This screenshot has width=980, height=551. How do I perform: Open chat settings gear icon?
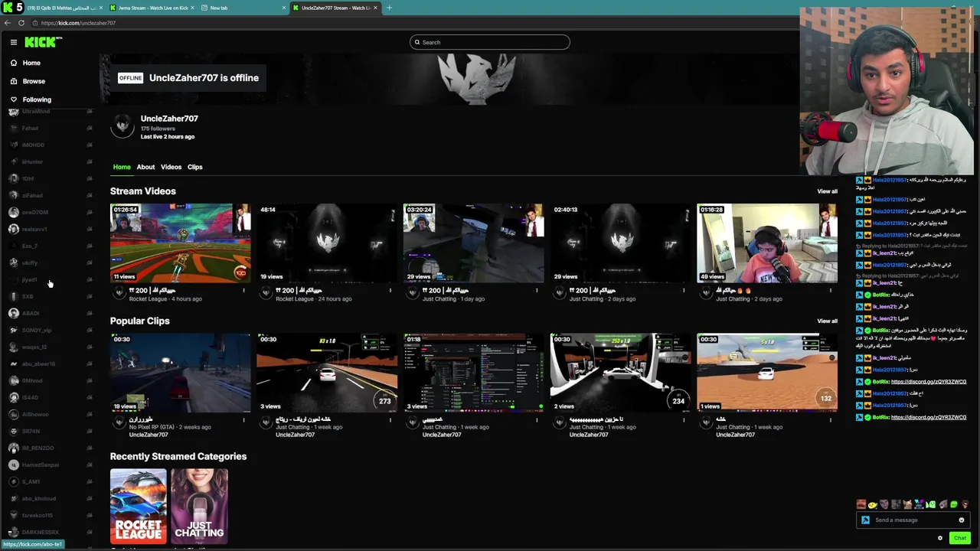click(x=940, y=538)
